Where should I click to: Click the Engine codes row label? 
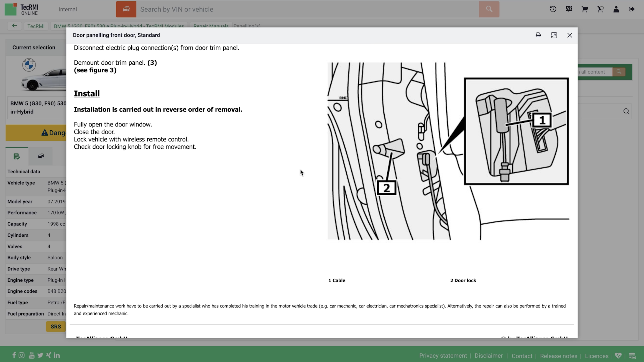pyautogui.click(x=22, y=291)
